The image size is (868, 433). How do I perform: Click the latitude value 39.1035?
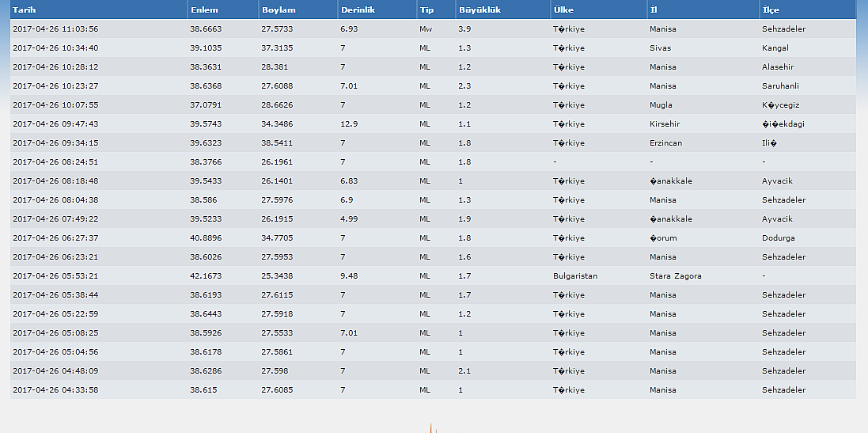(206, 47)
